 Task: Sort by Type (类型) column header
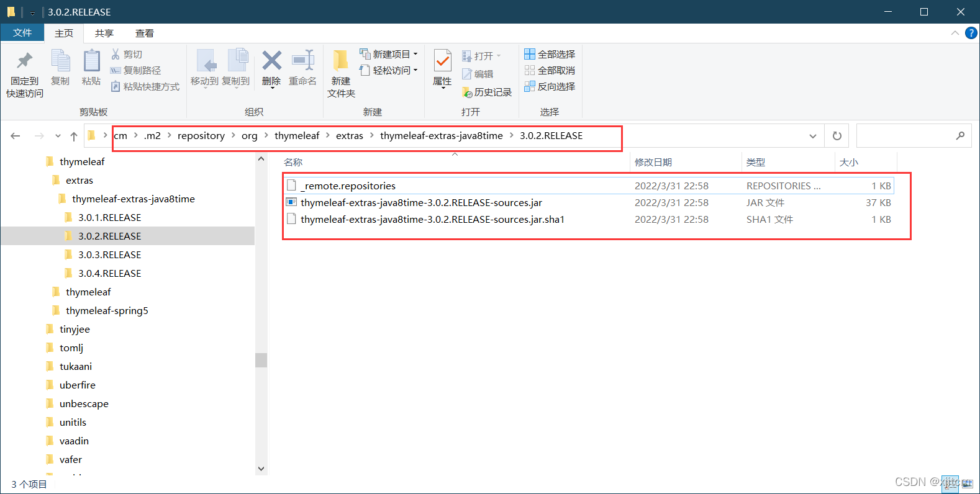click(788, 162)
